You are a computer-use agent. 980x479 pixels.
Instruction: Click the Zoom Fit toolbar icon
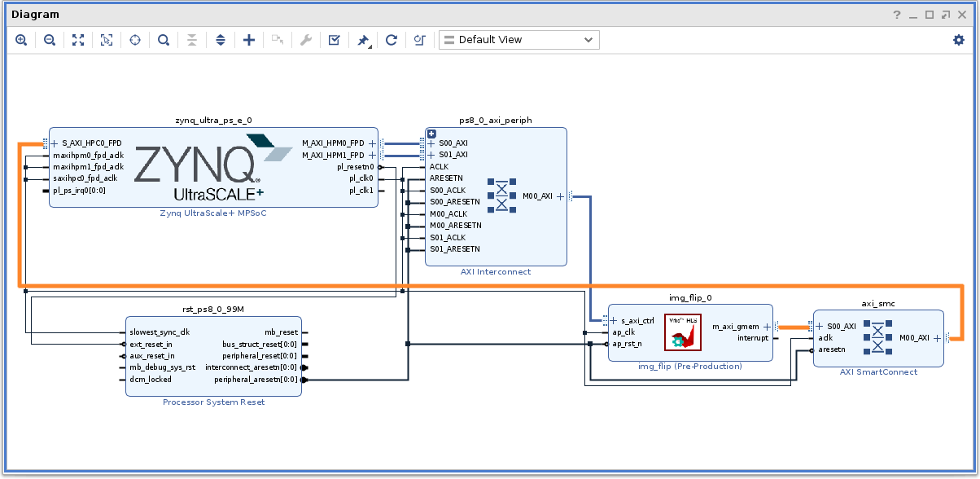(77, 39)
